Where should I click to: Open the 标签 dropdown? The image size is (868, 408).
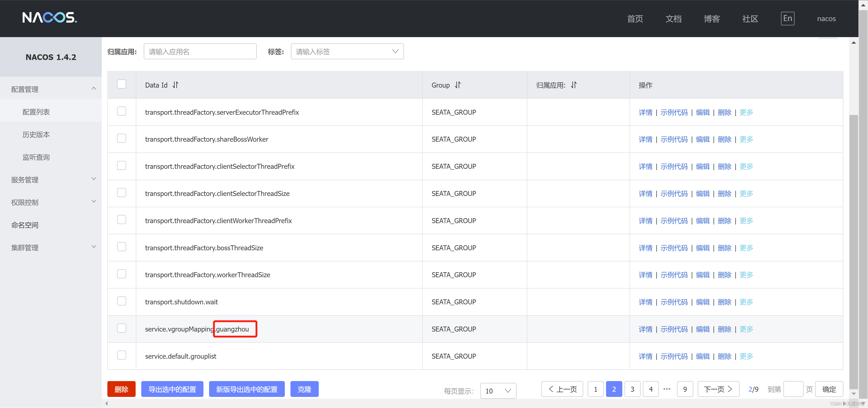pos(347,52)
